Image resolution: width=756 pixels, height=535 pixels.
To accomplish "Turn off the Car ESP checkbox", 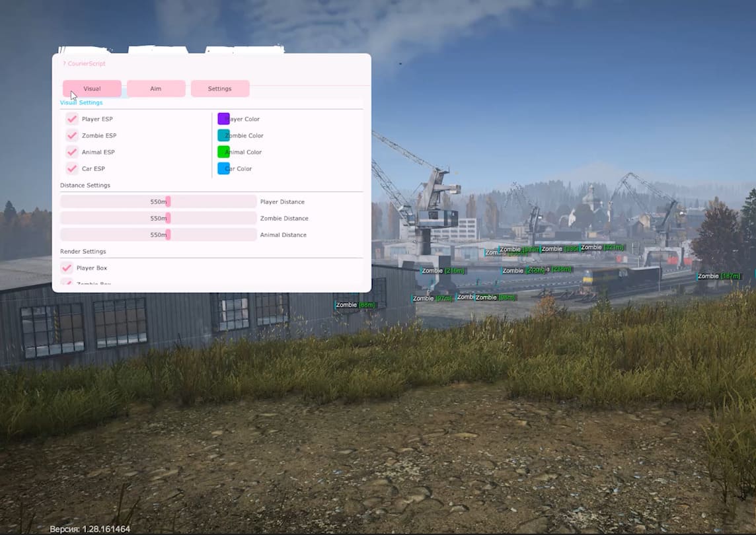I will [72, 168].
